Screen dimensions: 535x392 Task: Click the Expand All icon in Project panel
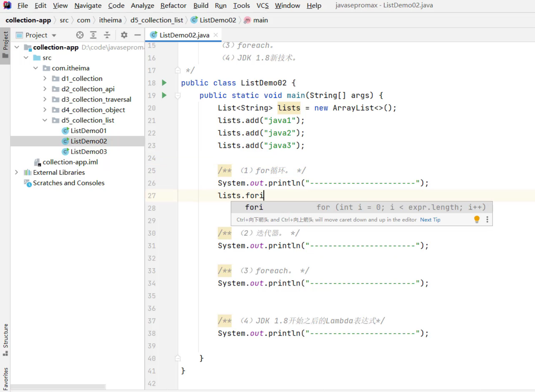(93, 35)
